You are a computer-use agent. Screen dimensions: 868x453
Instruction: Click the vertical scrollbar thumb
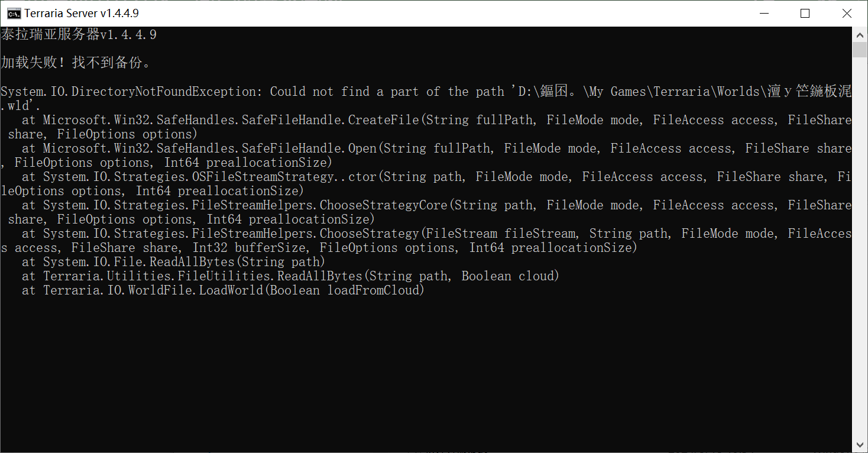tap(860, 49)
